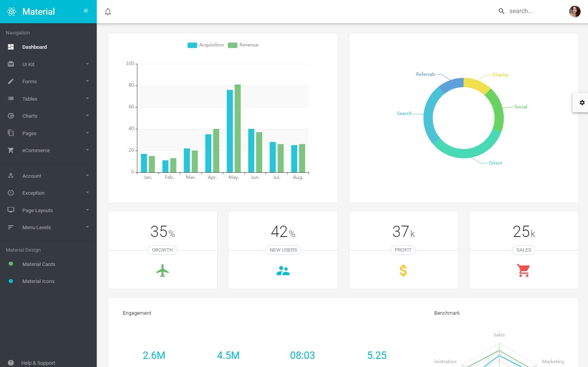
Task: Click the airplane icon on Growth card
Action: [x=162, y=270]
